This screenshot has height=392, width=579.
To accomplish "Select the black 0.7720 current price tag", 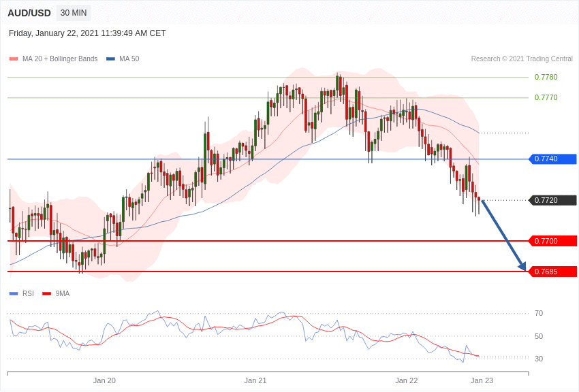I will point(553,200).
